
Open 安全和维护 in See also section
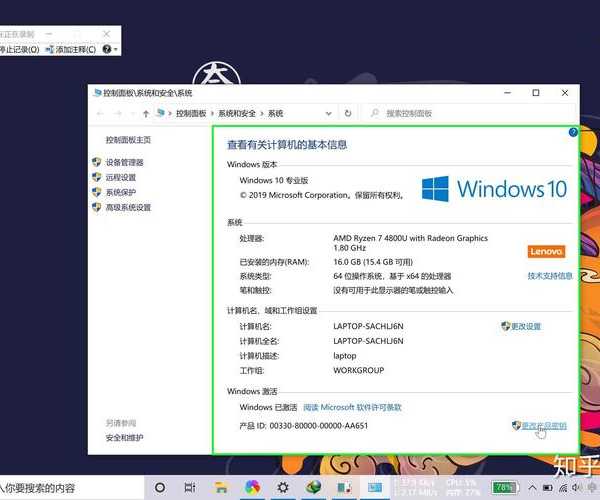pyautogui.click(x=124, y=437)
